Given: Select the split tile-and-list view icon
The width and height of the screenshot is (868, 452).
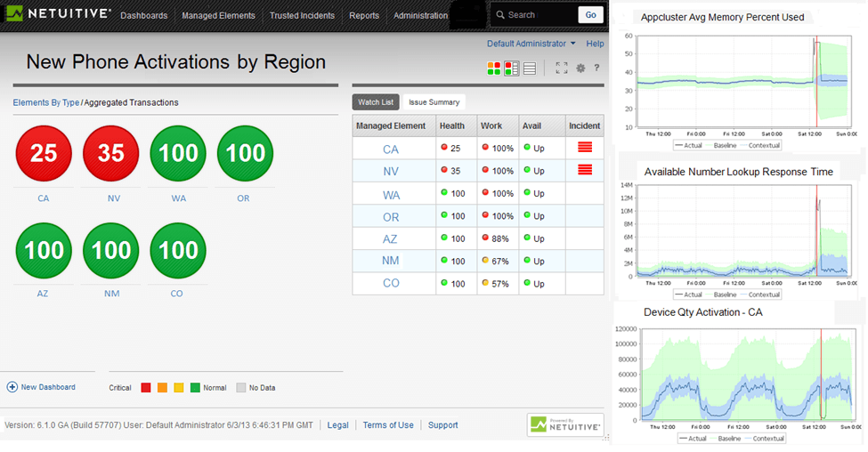Looking at the screenshot, I should (x=511, y=69).
